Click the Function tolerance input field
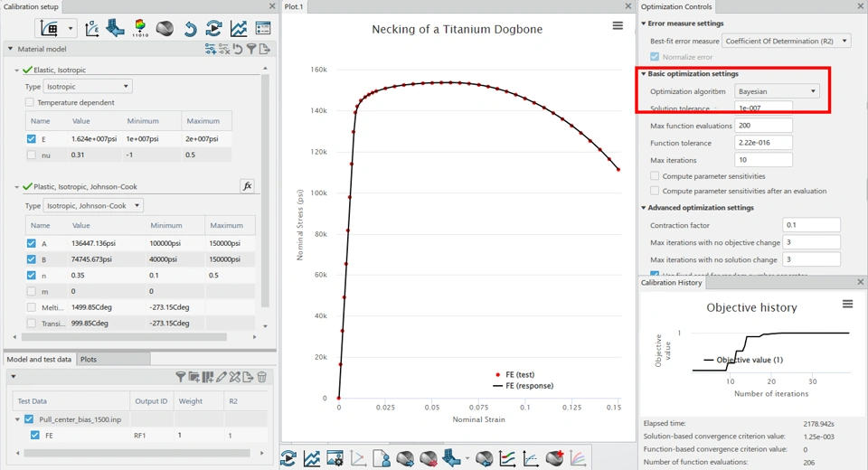 763,143
